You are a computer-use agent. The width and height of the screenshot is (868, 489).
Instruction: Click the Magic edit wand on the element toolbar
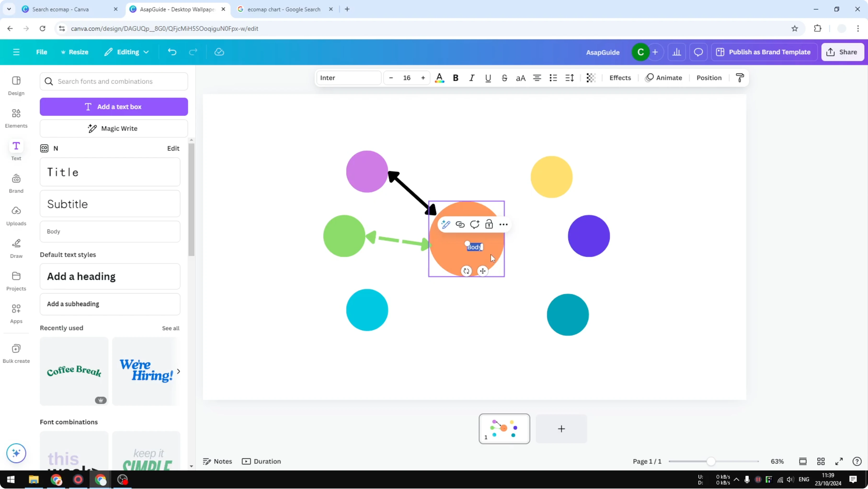click(x=445, y=224)
